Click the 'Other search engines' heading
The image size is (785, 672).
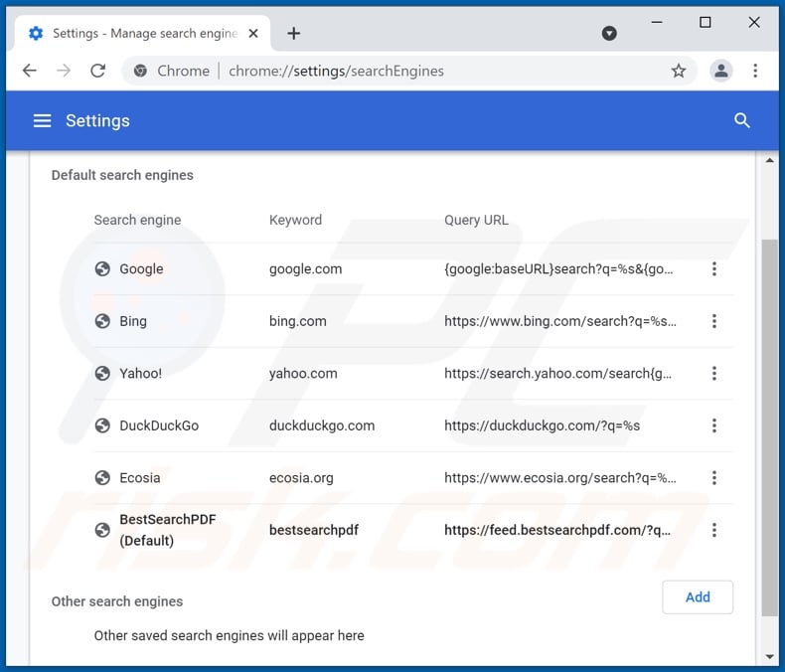click(x=117, y=601)
